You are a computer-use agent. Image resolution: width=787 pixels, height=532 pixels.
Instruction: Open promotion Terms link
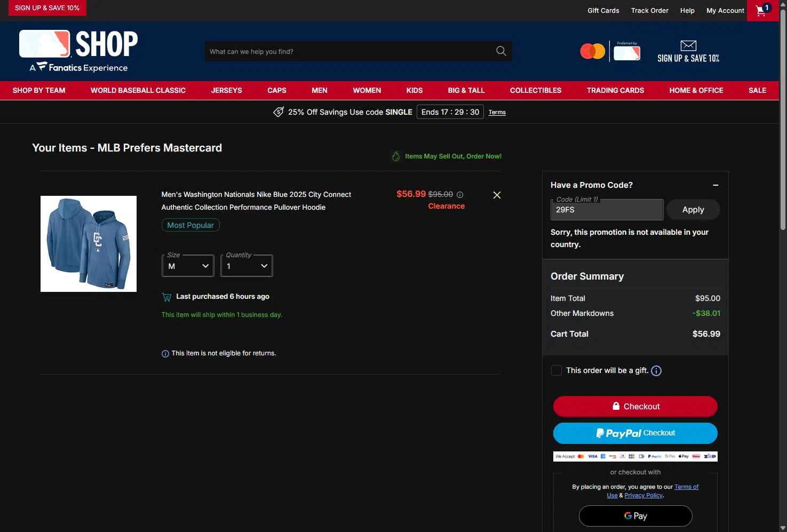[x=497, y=113]
